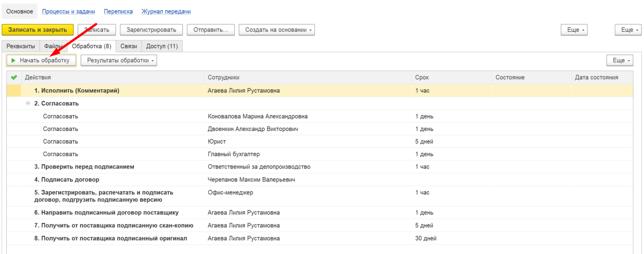Click 'Согласовать' in the Главный бухгалтер row
This screenshot has height=254, width=644.
pyautogui.click(x=60, y=154)
